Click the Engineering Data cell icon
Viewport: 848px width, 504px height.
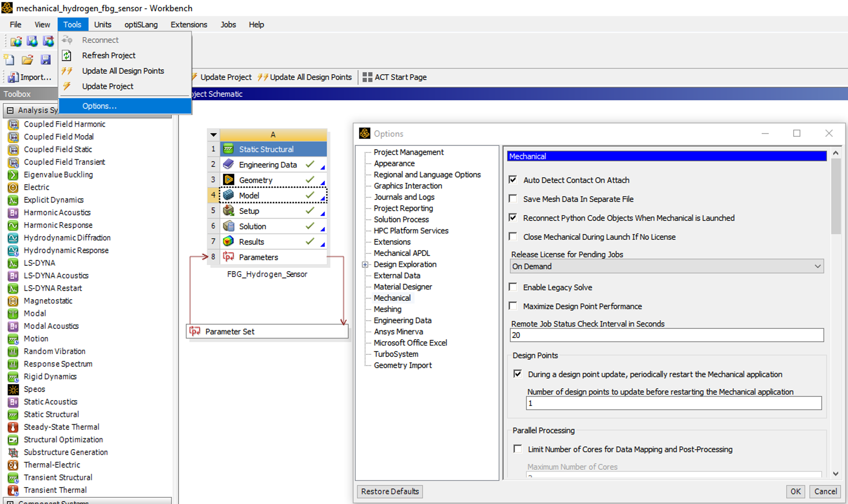pos(228,164)
